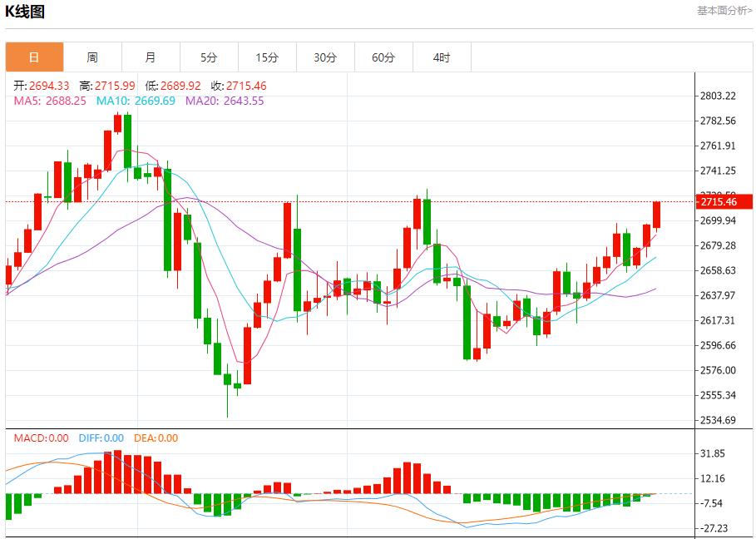Select the 60分 interval tab
This screenshot has width=756, height=539.
click(383, 57)
